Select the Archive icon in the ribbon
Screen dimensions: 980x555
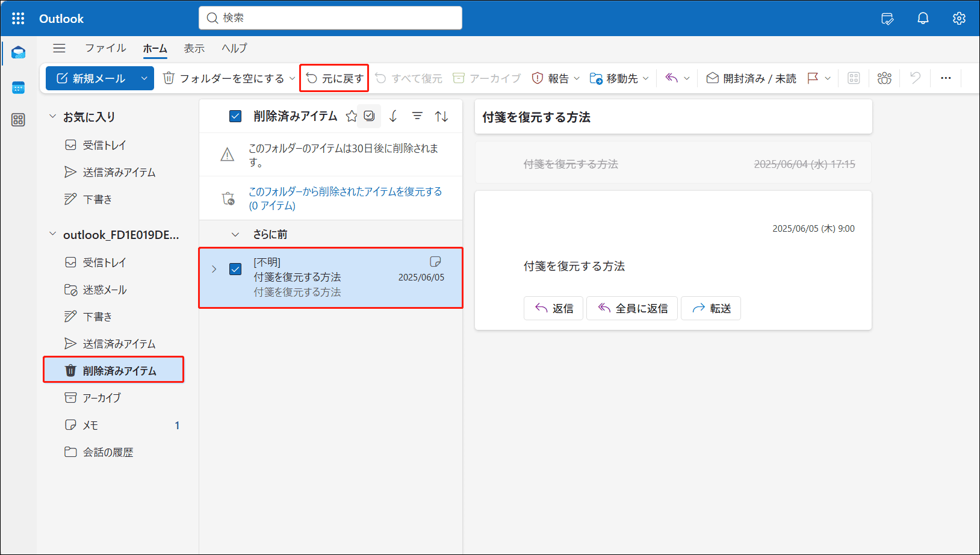tap(458, 78)
